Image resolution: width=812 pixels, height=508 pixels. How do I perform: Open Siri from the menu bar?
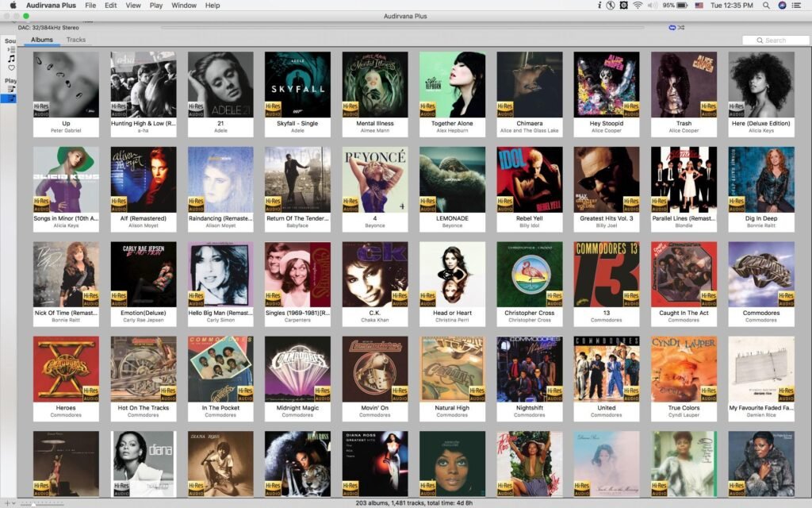782,6
